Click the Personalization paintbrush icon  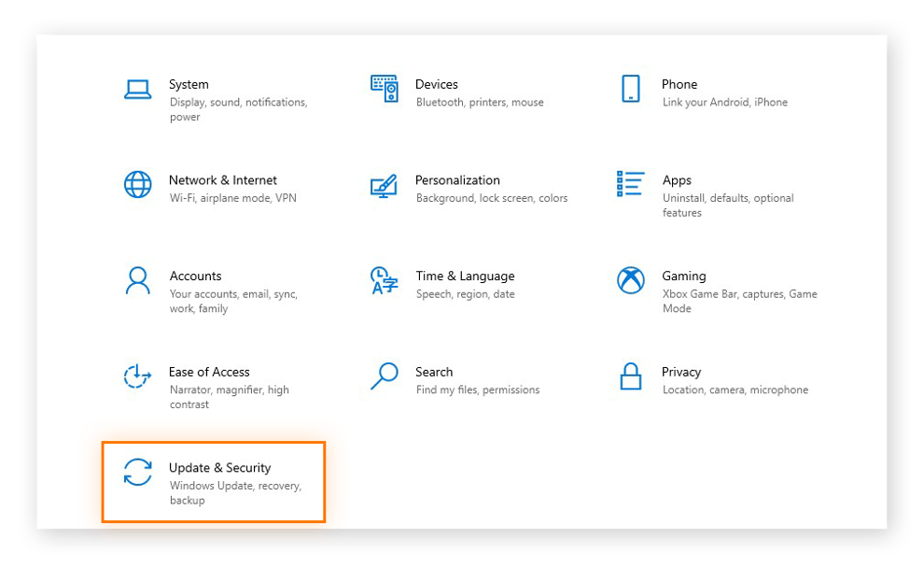coord(385,186)
